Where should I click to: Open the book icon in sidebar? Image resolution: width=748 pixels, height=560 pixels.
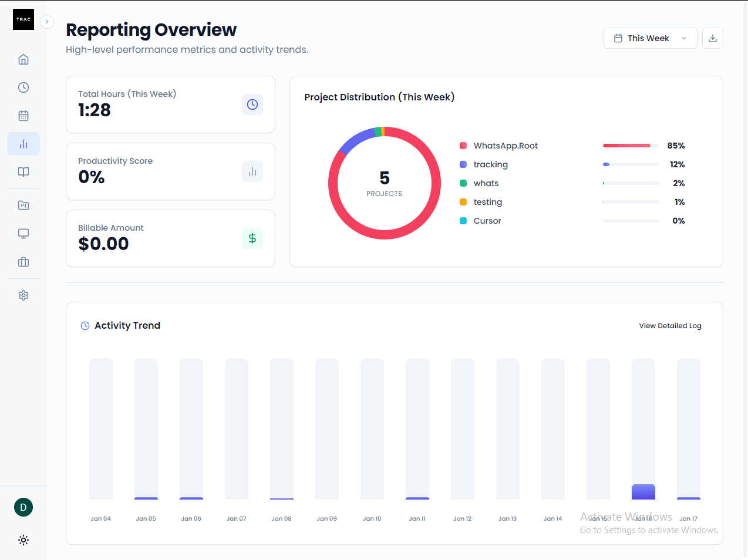23,172
